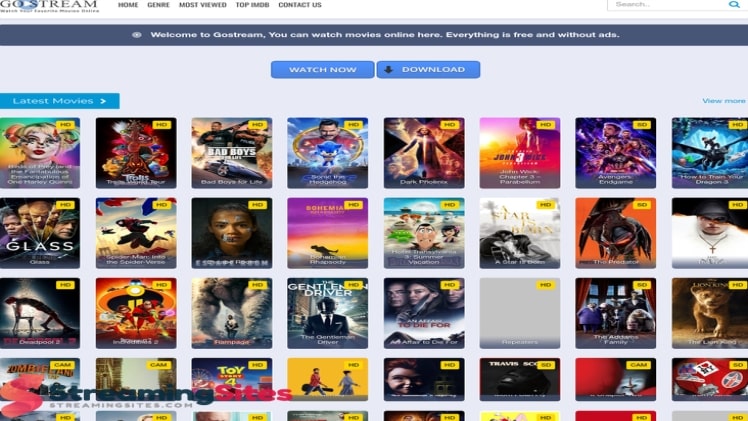
Task: Go to Most Viewed page
Action: point(203,5)
